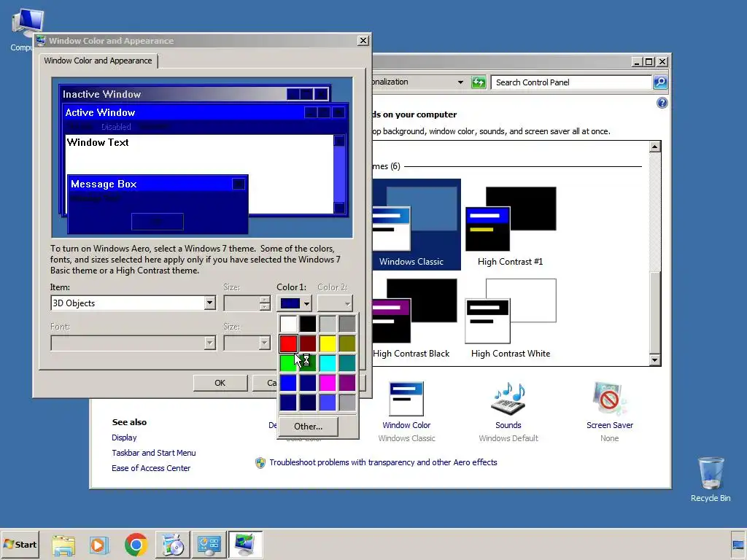Viewport: 747px width, 560px height.
Task: Click Window Text area in preview
Action: coord(98,142)
